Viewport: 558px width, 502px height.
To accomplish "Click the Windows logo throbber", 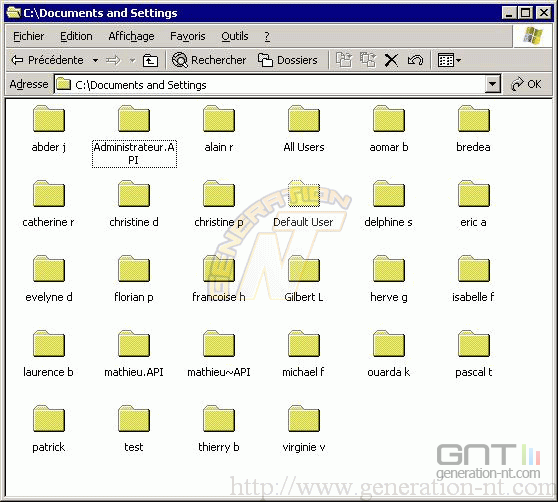I will click(x=532, y=36).
